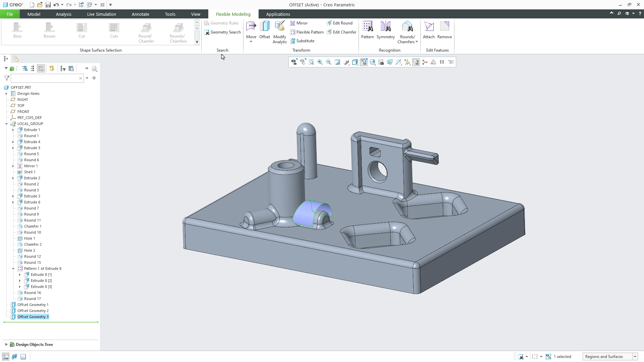The image size is (644, 362).
Task: Open the Display Style cube icon
Action: (x=355, y=62)
